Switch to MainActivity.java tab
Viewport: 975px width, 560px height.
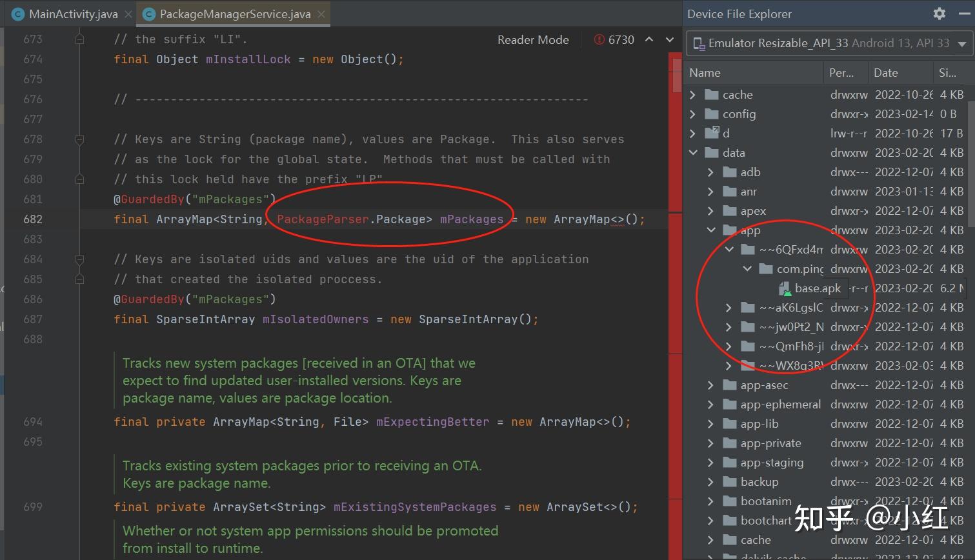click(72, 14)
